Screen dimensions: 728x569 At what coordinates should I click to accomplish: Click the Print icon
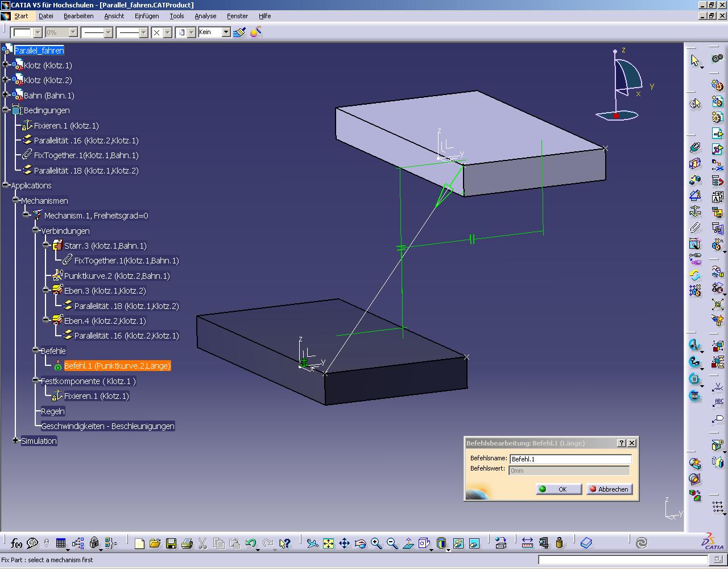pyautogui.click(x=187, y=543)
